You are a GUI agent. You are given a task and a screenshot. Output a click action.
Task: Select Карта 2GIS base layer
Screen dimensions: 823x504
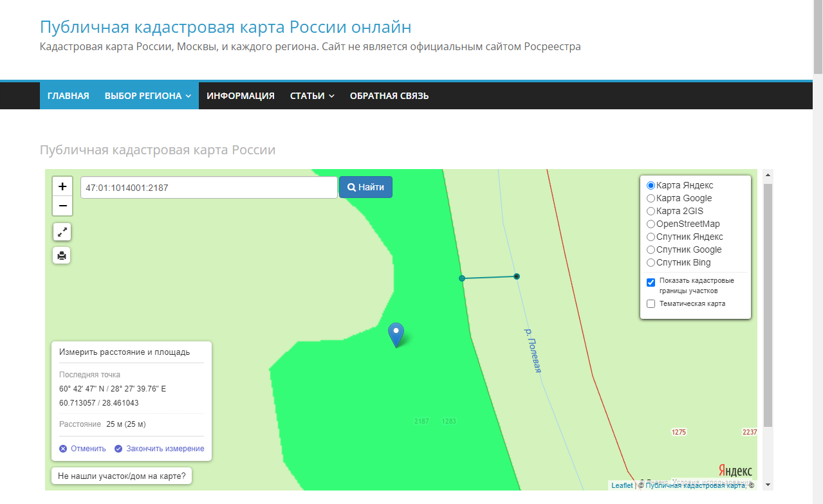(x=651, y=211)
